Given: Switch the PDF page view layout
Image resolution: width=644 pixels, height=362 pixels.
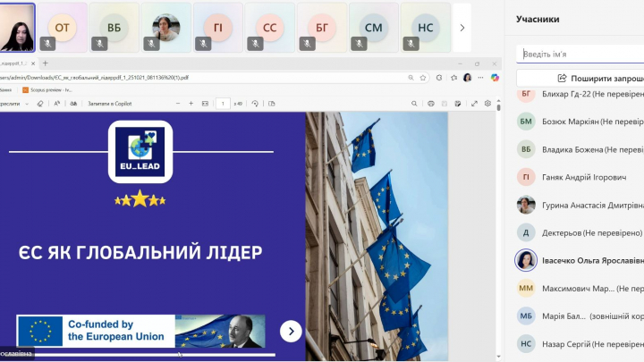Looking at the screenshot, I should tap(272, 104).
